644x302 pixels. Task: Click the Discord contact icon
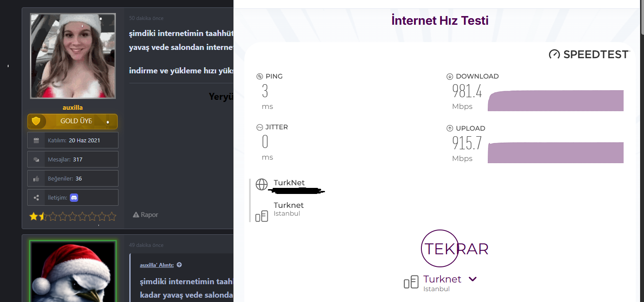point(74,197)
